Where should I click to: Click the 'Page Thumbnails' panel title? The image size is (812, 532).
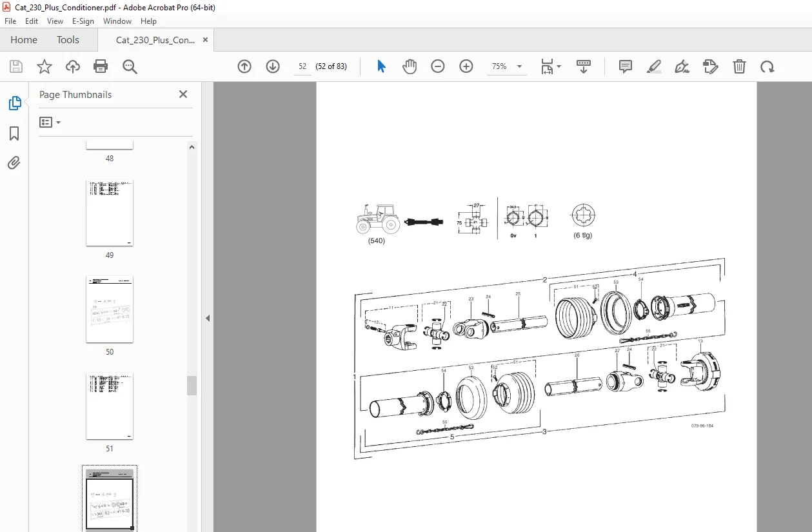point(75,94)
